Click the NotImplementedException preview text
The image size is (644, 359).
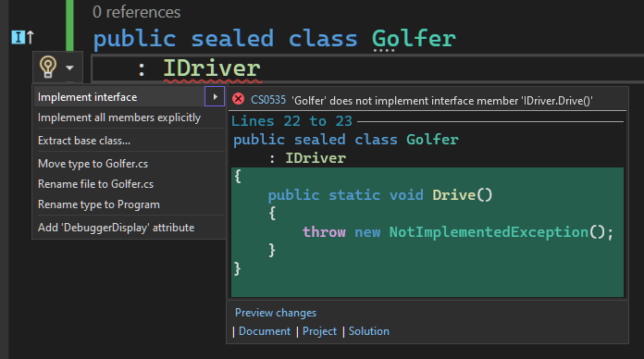tap(489, 232)
